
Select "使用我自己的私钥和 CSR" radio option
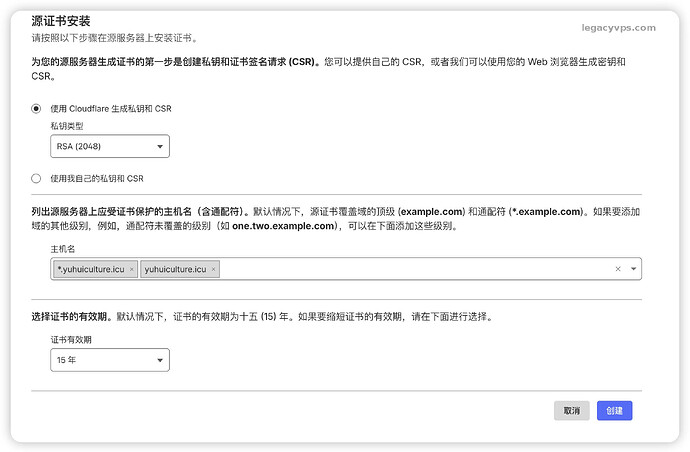pos(36,178)
